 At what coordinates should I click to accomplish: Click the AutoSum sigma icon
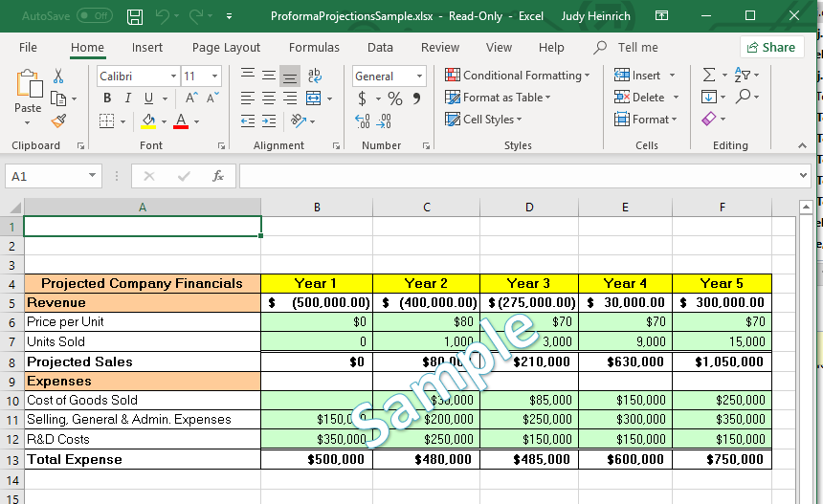708,76
